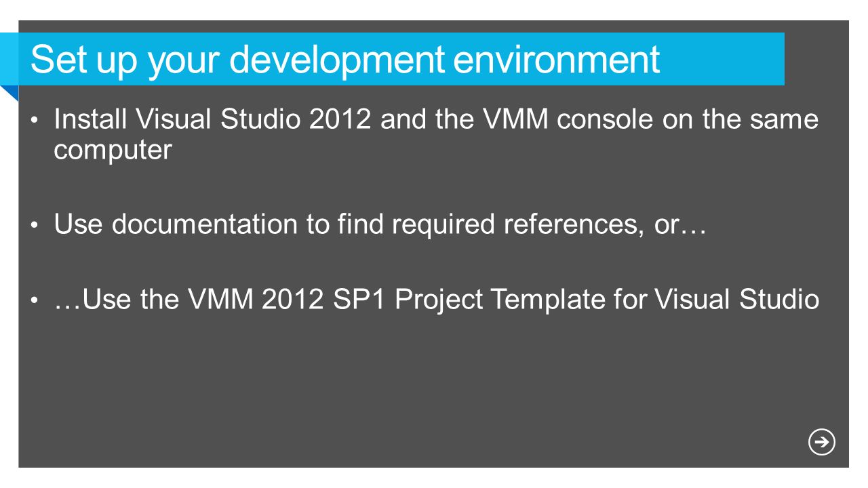This screenshot has width=868, height=488.
Task: Click the word 'computer' on the second line
Action: (x=113, y=151)
